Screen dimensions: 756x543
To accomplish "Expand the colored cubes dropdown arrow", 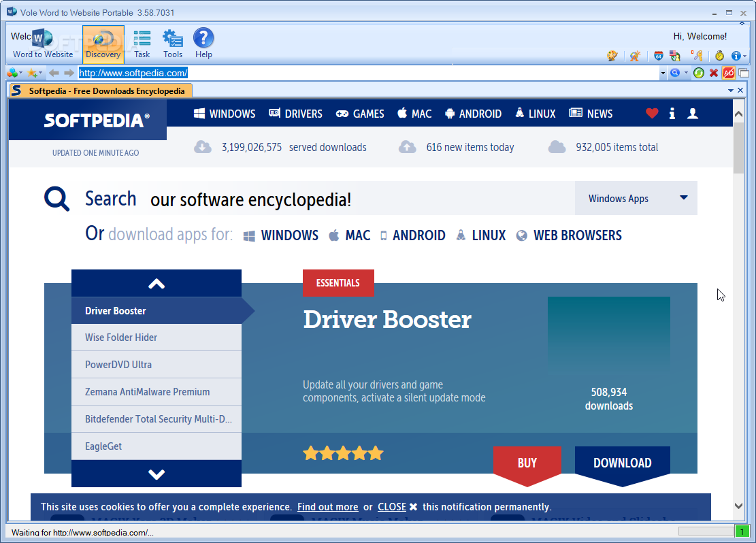I will pos(20,73).
